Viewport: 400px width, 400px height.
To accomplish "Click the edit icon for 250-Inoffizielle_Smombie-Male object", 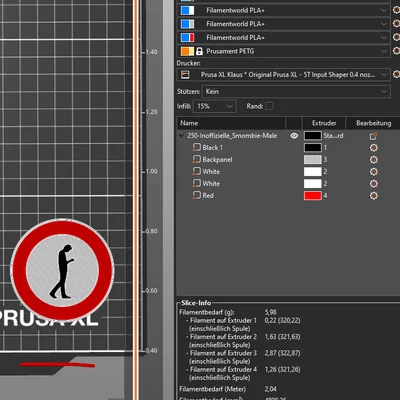I will click(x=373, y=136).
